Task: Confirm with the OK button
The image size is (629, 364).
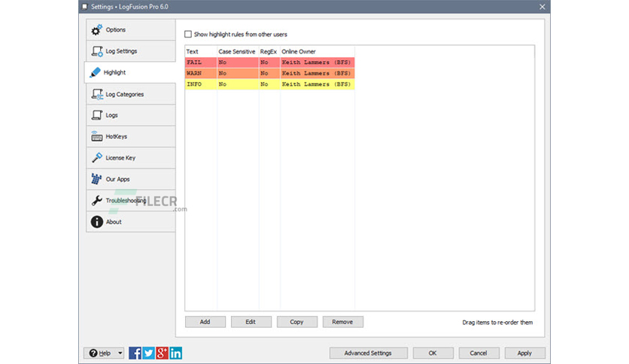Action: coord(433,353)
